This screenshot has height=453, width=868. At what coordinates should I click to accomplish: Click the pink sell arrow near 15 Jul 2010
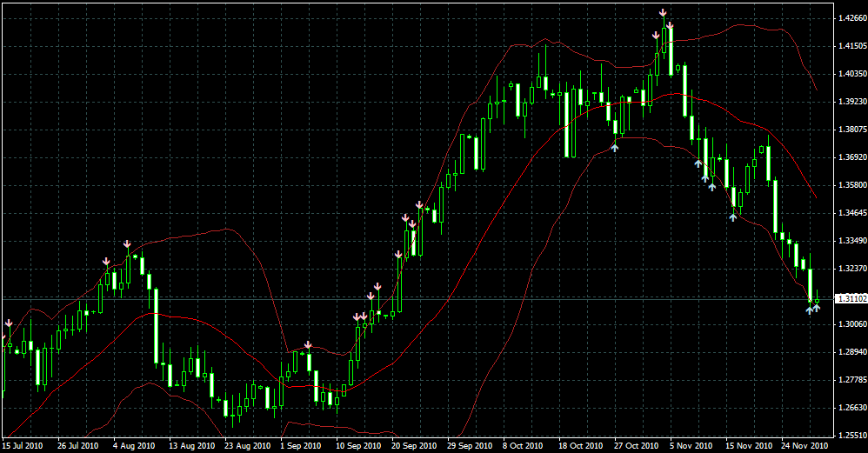(9, 323)
